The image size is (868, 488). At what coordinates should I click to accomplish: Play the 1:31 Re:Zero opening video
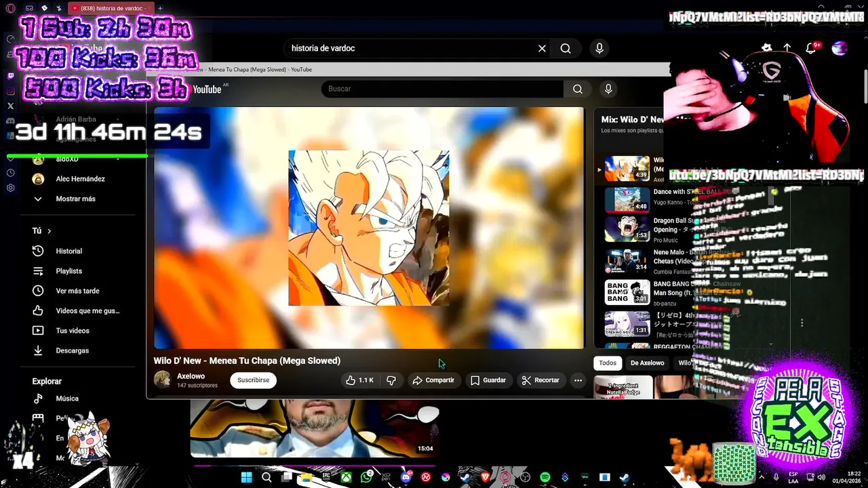point(627,323)
